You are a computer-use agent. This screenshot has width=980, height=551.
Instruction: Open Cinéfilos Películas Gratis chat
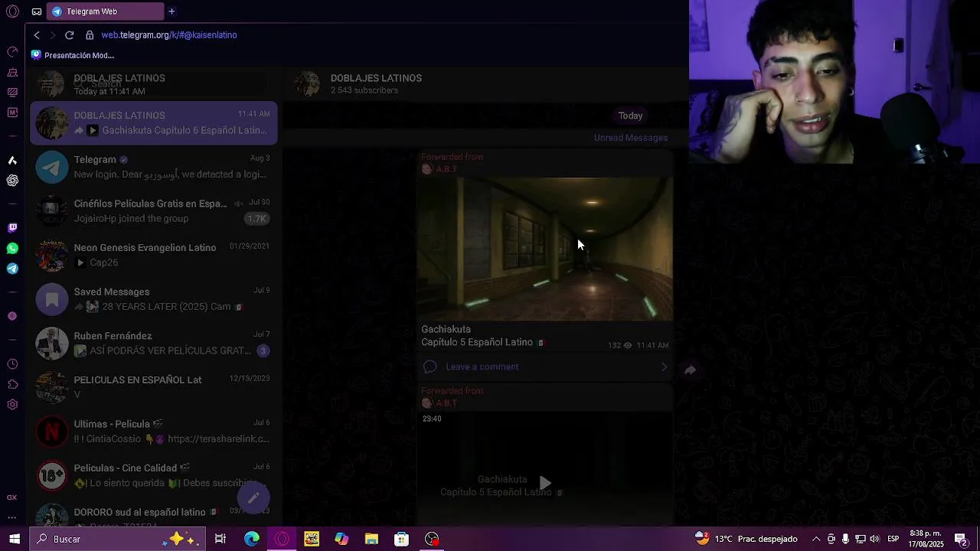153,210
